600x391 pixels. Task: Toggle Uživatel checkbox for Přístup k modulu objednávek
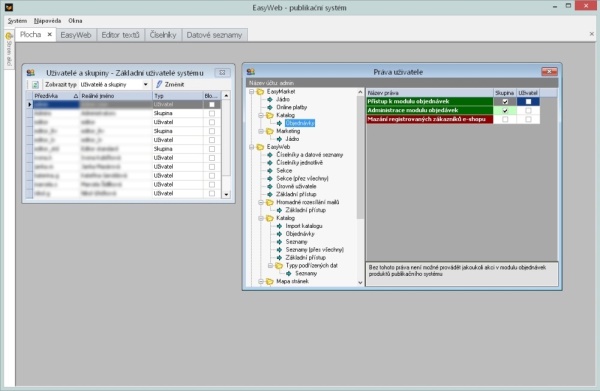[528, 102]
